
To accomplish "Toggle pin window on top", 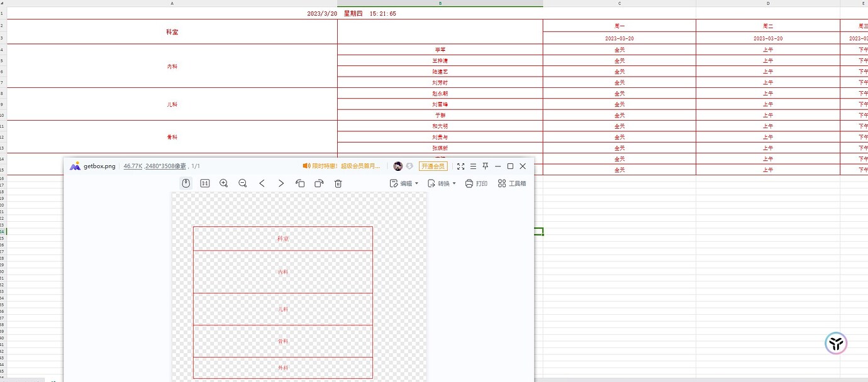I will [486, 166].
